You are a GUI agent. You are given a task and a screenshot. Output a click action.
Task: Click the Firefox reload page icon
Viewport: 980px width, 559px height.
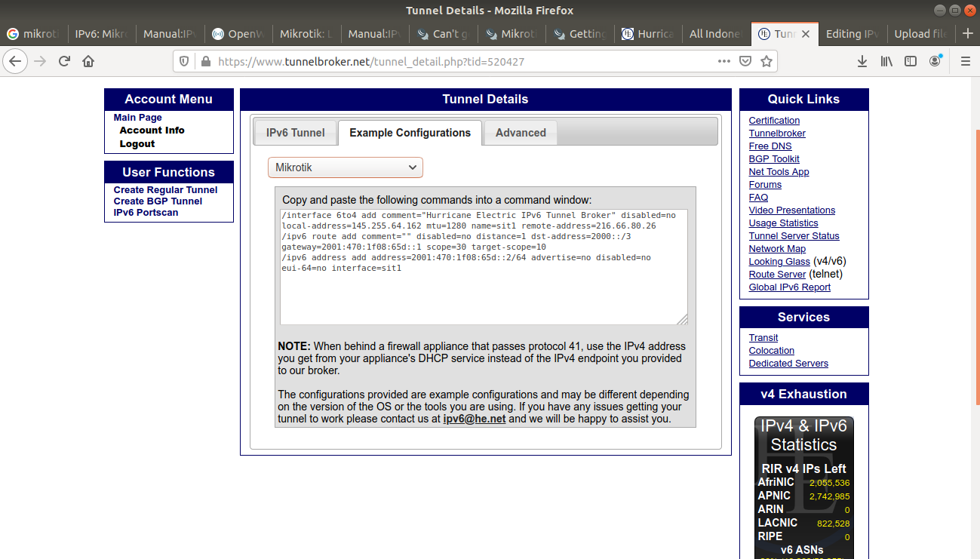pos(65,61)
